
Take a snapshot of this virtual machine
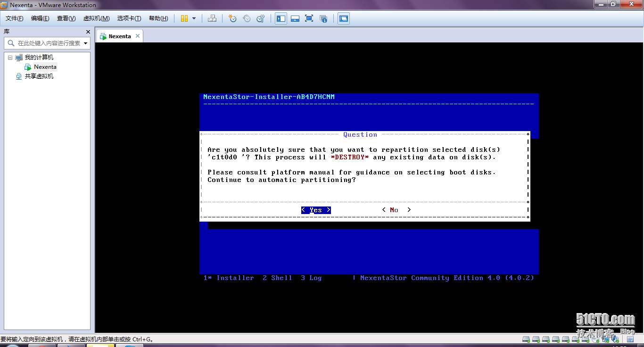coord(232,18)
